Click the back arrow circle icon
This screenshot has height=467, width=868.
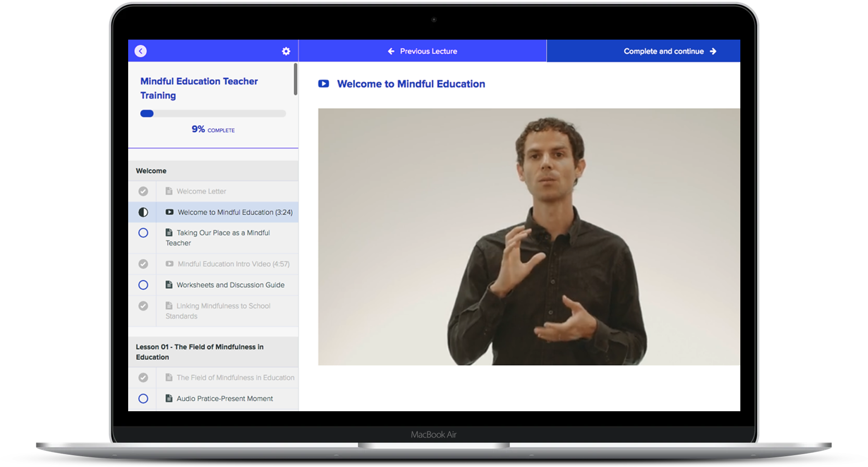tap(141, 51)
